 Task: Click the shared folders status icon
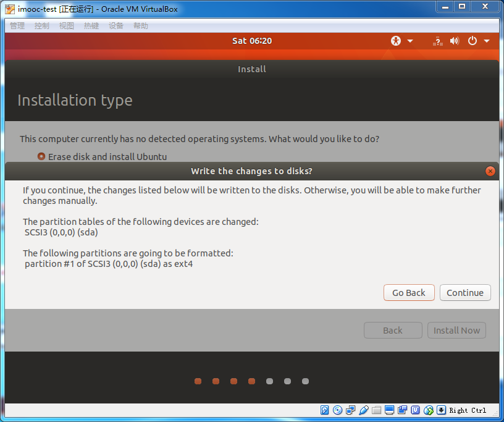376,410
